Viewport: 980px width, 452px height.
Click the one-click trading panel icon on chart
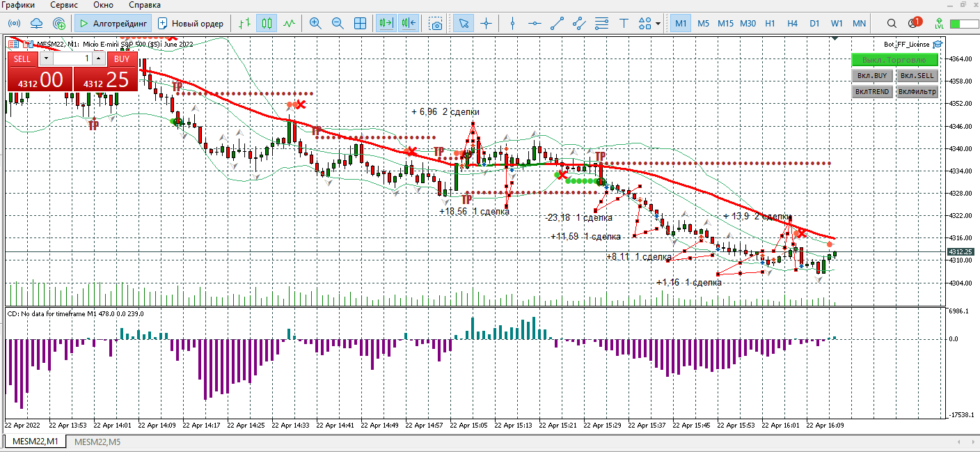[x=14, y=44]
